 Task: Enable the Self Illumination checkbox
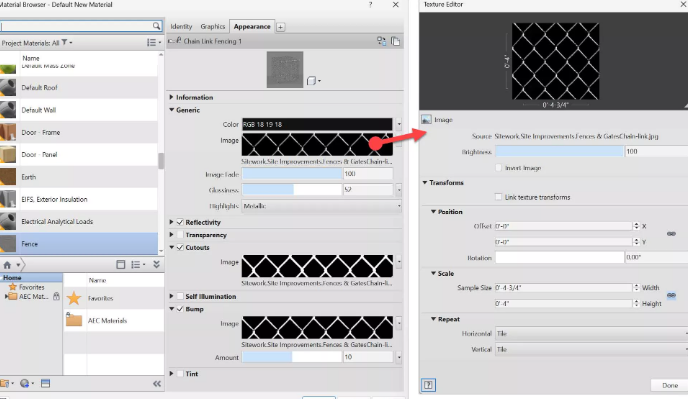coord(180,296)
